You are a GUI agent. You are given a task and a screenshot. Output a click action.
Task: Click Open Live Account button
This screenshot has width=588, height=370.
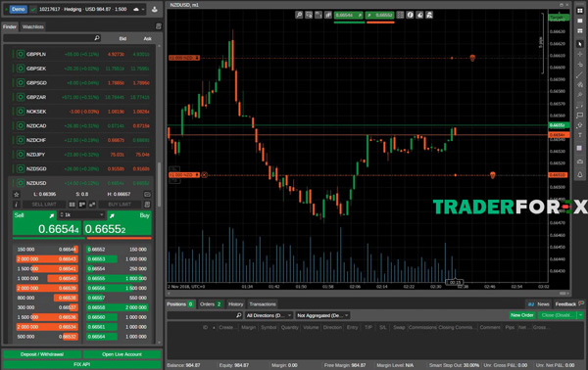pos(122,354)
